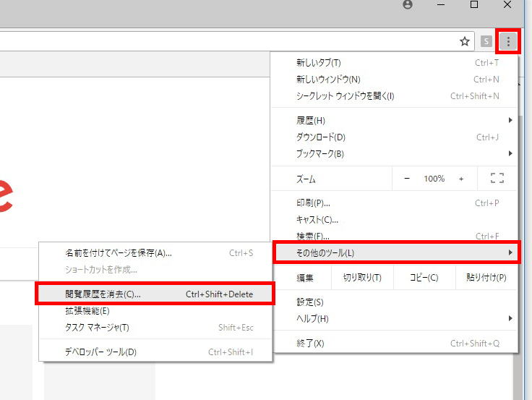Screen dimensions: 532x400
Task: Minimize the Chrome window
Action: coord(441,5)
